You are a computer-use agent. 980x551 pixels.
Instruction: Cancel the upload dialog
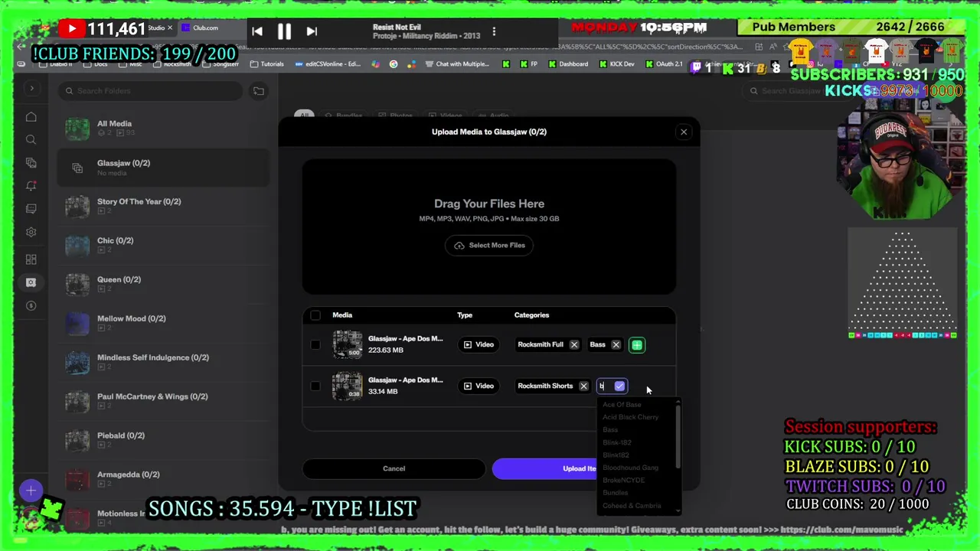[394, 468]
